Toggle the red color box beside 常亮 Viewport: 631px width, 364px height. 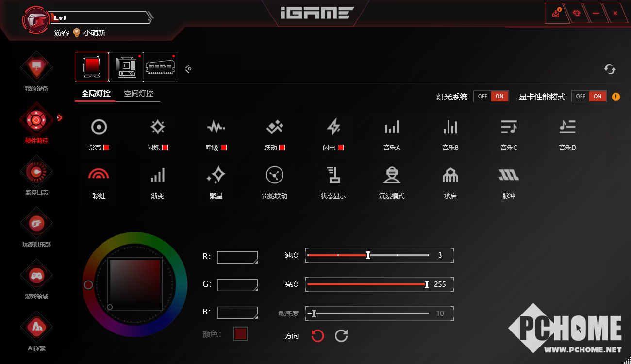pos(106,148)
